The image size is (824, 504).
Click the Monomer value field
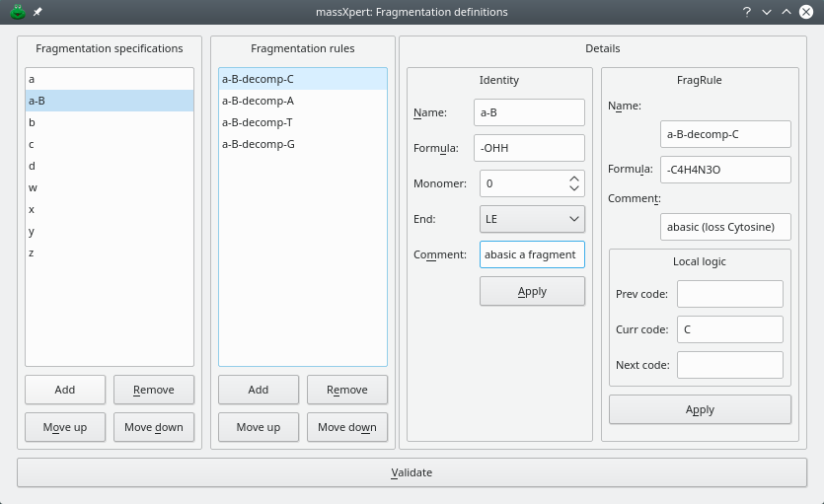(523, 183)
